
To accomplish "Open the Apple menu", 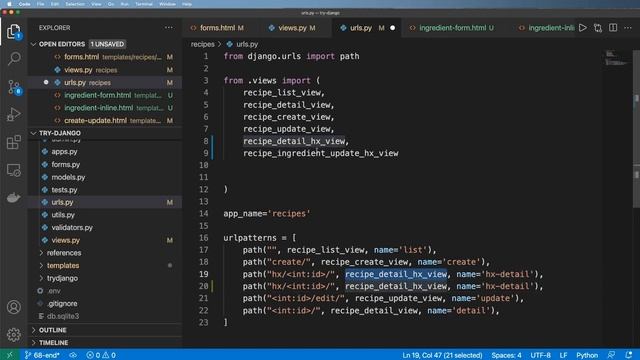I will 9,4.
